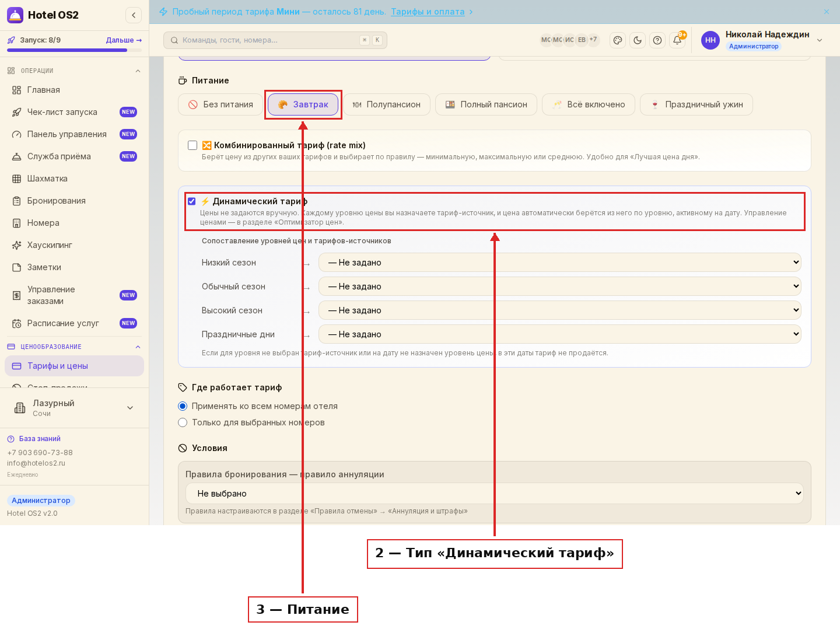
Task: Open the help question-mark icon
Action: pyautogui.click(x=657, y=40)
